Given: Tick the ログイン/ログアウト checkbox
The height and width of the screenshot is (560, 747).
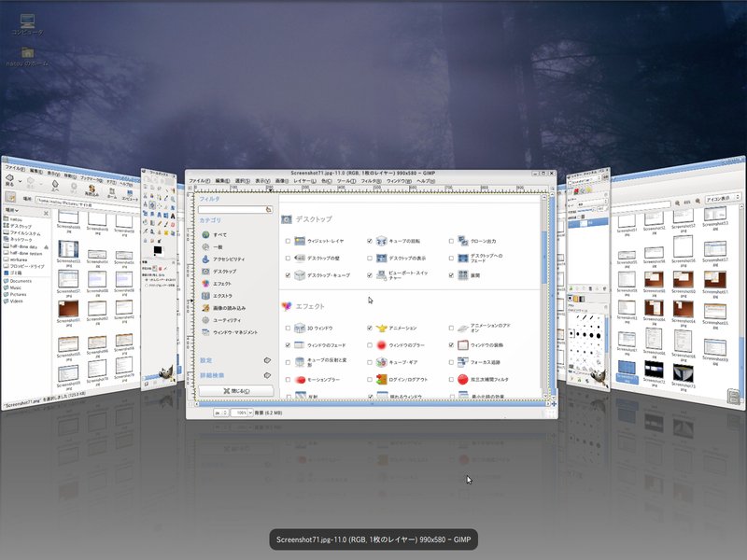Looking at the screenshot, I should click(x=369, y=380).
